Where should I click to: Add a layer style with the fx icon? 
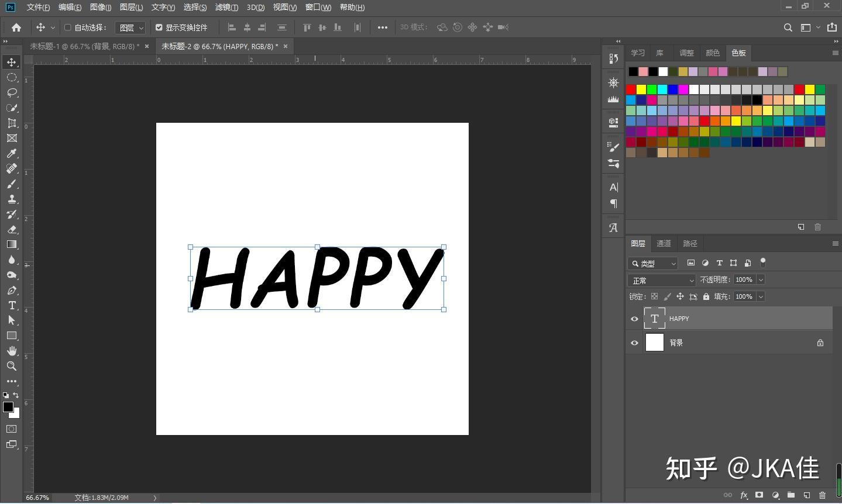coord(744,495)
